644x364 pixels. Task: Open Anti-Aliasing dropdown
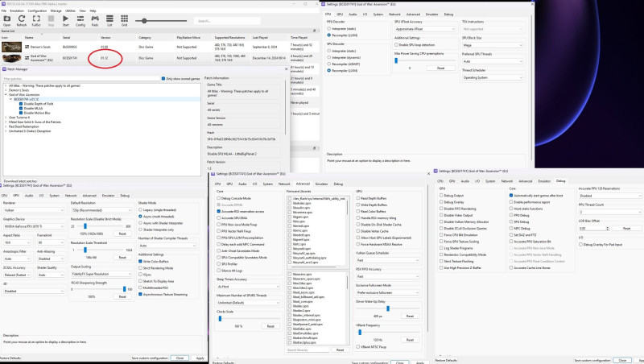point(51,259)
